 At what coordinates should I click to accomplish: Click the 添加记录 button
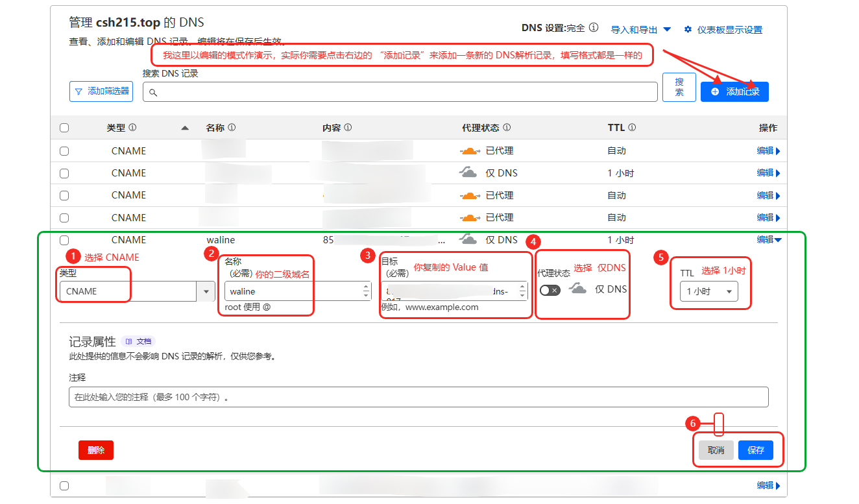(734, 92)
